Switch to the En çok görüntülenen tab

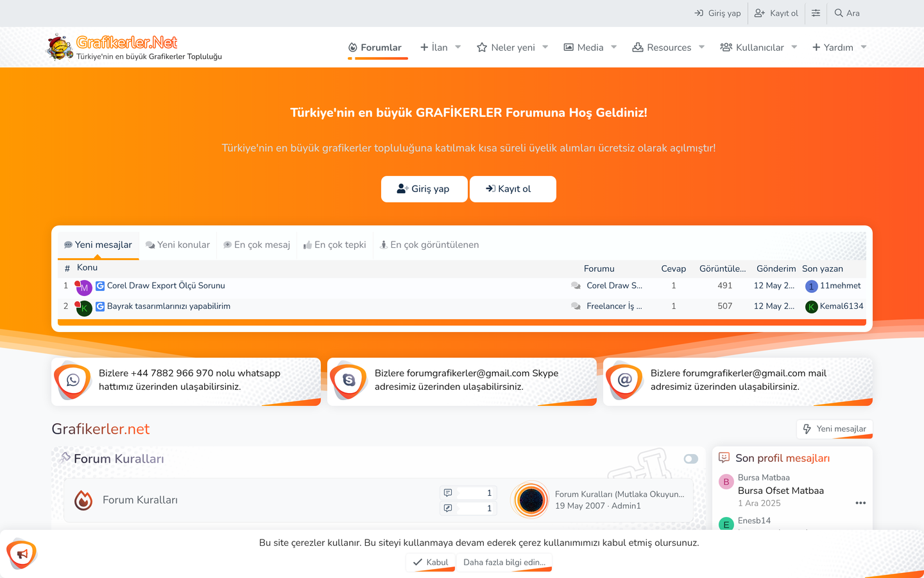click(x=429, y=245)
